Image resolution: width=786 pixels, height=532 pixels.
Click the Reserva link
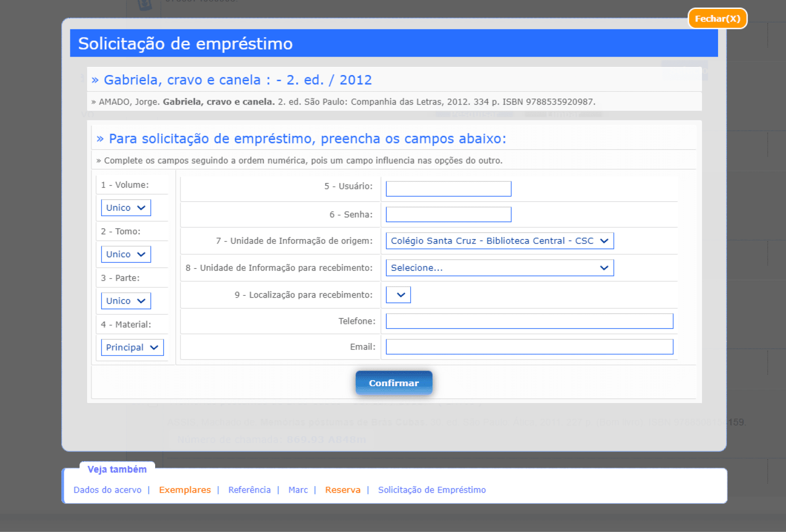[343, 490]
